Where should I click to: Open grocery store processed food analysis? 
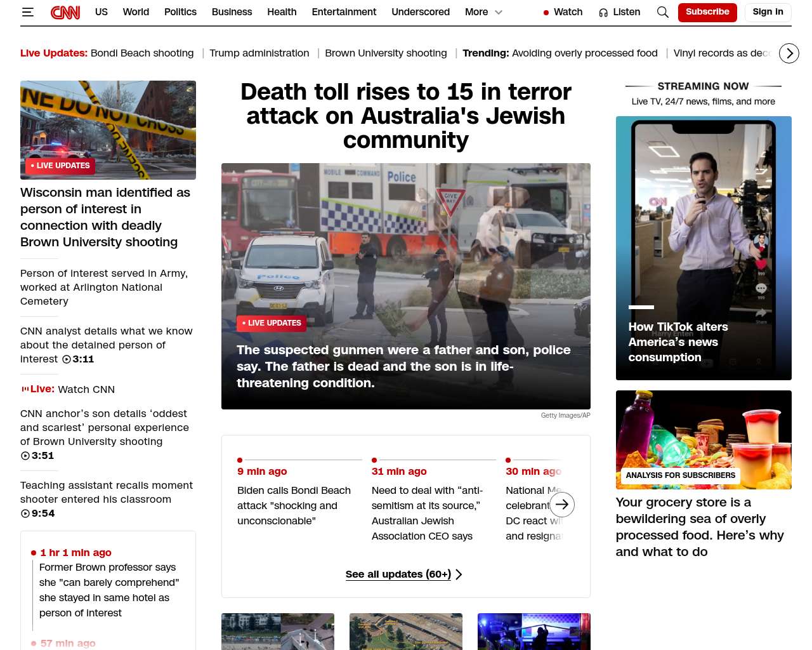pos(700,527)
